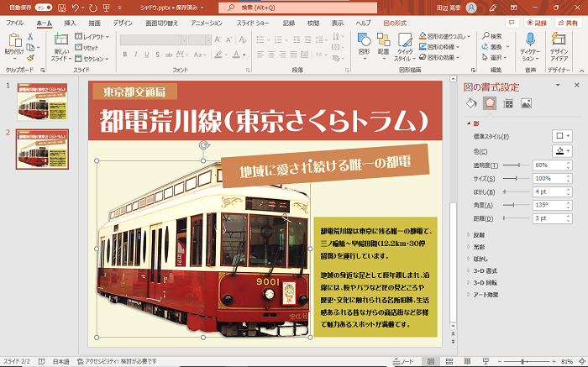This screenshot has width=588, height=367.
Task: Open the Animations (アニメーション) tab
Action: tap(207, 23)
